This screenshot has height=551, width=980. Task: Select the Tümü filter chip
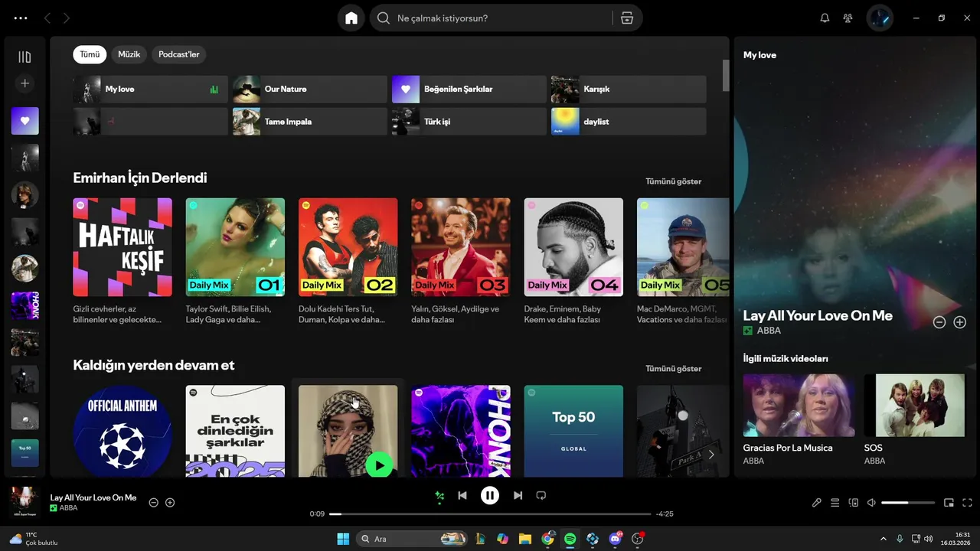(x=90, y=54)
